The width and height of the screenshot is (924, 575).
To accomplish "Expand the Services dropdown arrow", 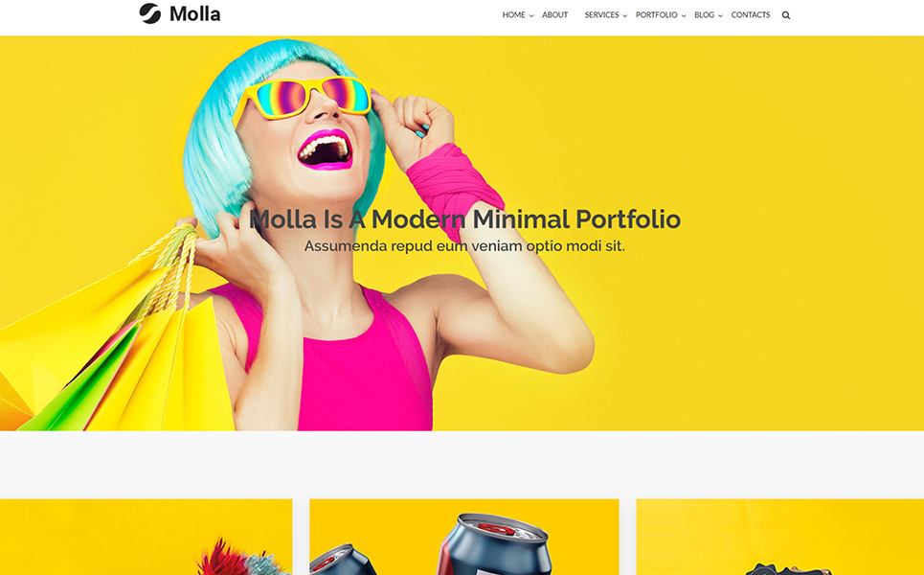I will 624,16.
